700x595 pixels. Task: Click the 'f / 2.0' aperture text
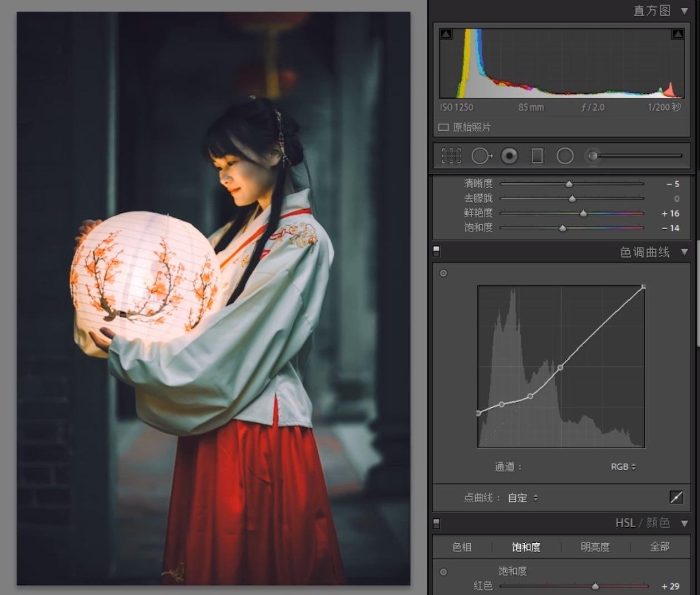click(593, 107)
